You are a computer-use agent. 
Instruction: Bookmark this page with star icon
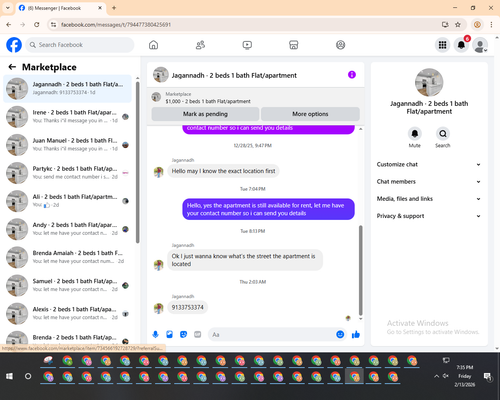pos(458,24)
